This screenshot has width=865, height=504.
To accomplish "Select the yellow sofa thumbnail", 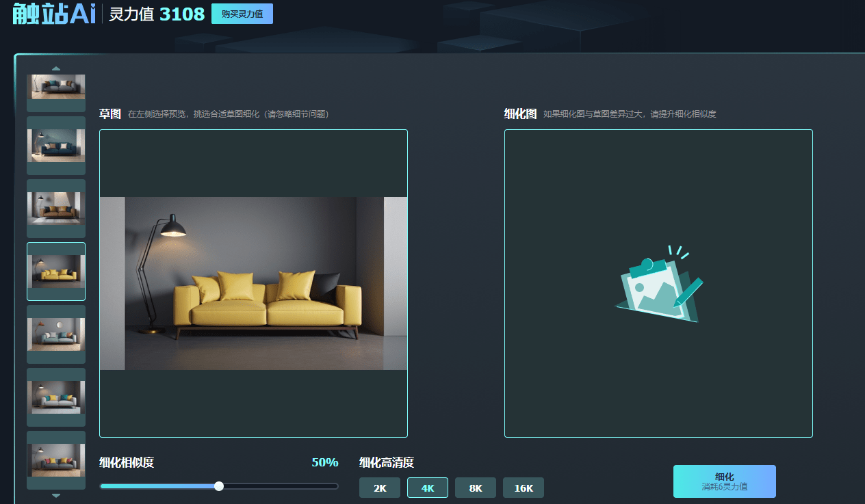I will (56, 271).
